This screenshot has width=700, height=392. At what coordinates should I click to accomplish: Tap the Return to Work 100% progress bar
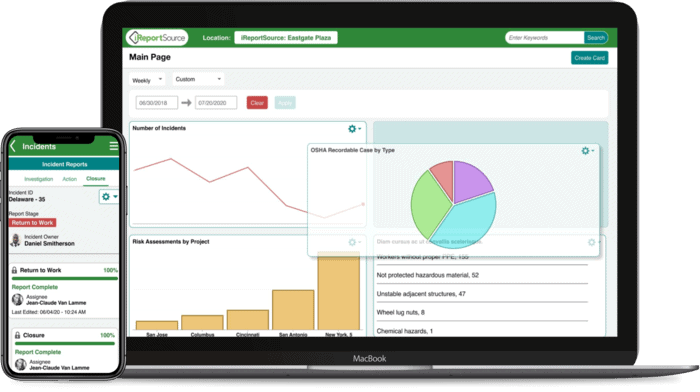(x=64, y=279)
